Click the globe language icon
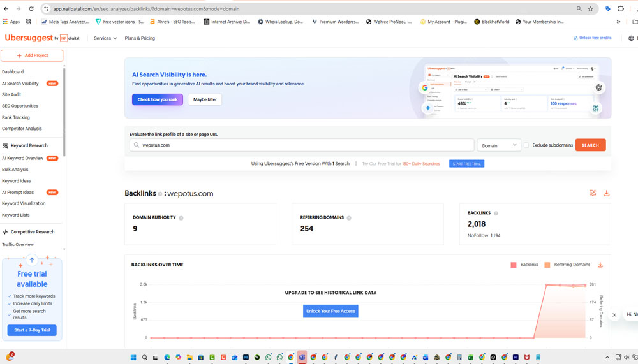 point(631,38)
